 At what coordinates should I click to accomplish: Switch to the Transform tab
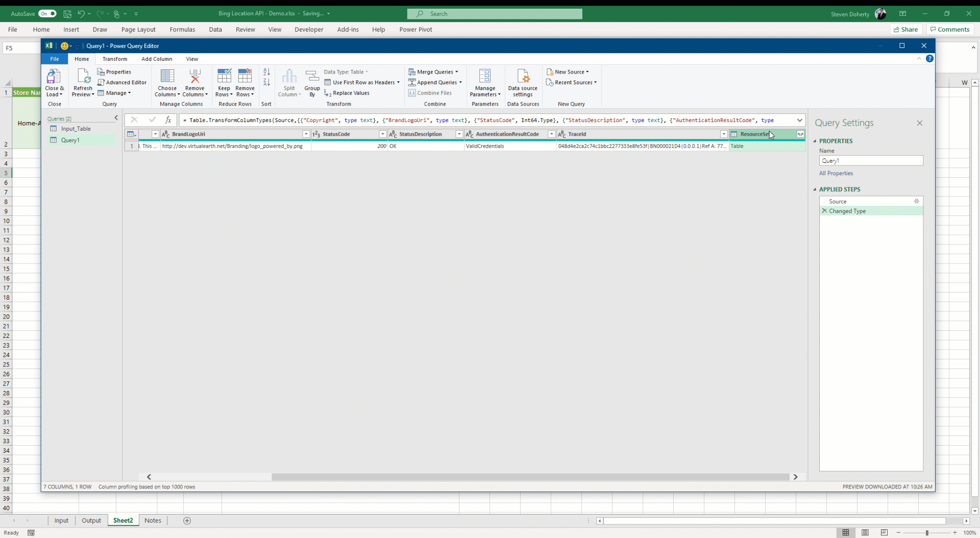click(115, 59)
